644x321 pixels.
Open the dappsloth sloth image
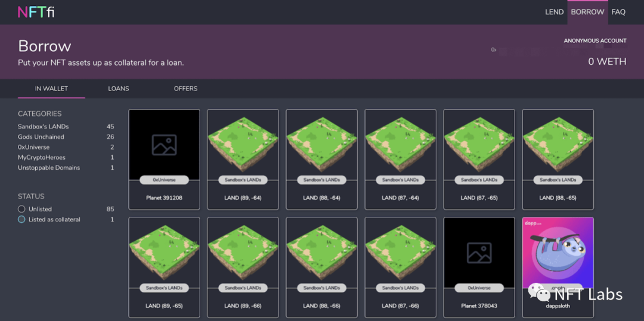pos(558,253)
